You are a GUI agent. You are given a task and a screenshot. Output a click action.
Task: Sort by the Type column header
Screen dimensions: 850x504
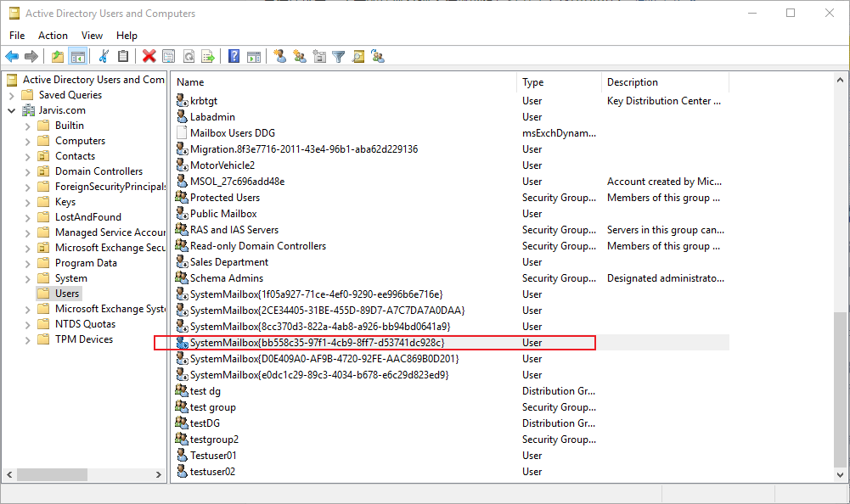click(559, 82)
